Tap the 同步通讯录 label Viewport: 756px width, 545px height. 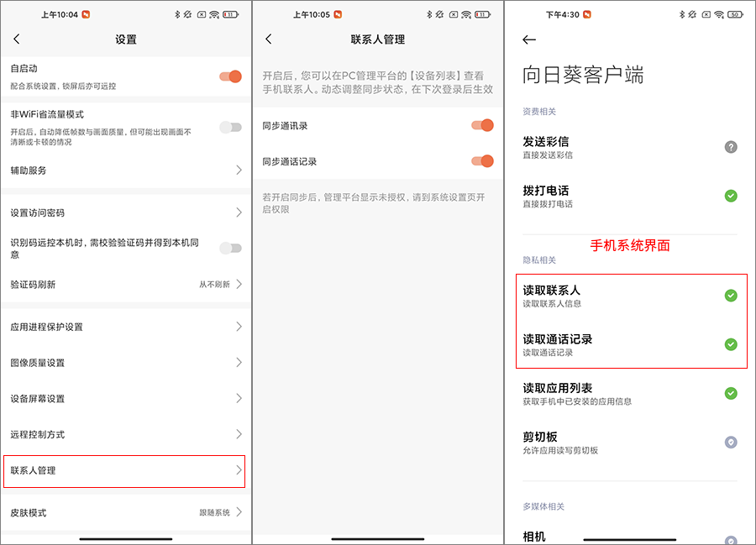point(285,126)
